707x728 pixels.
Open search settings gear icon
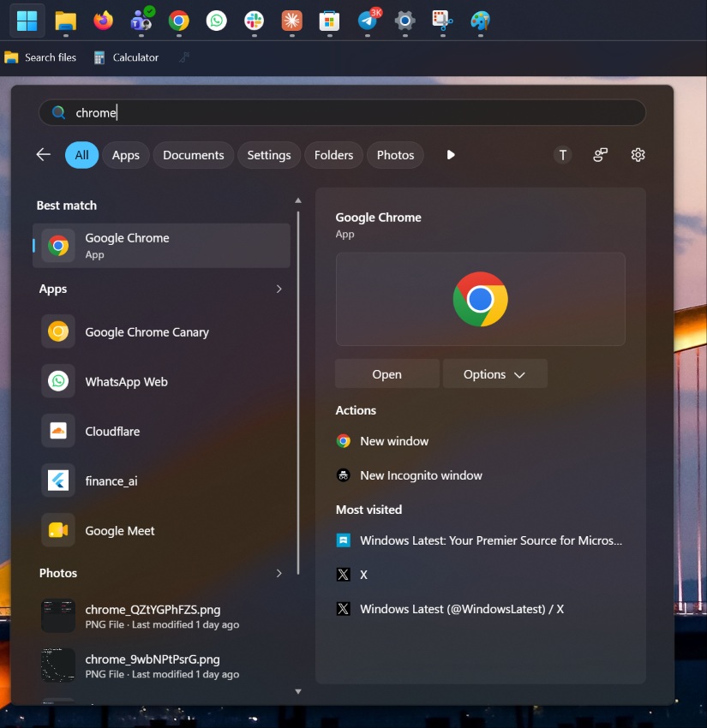click(638, 155)
